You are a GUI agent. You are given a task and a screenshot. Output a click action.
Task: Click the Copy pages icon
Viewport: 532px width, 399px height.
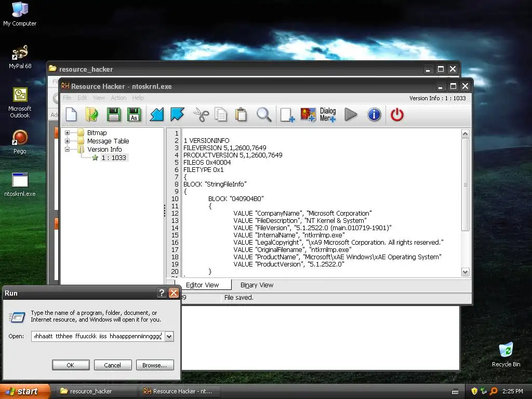click(x=221, y=114)
